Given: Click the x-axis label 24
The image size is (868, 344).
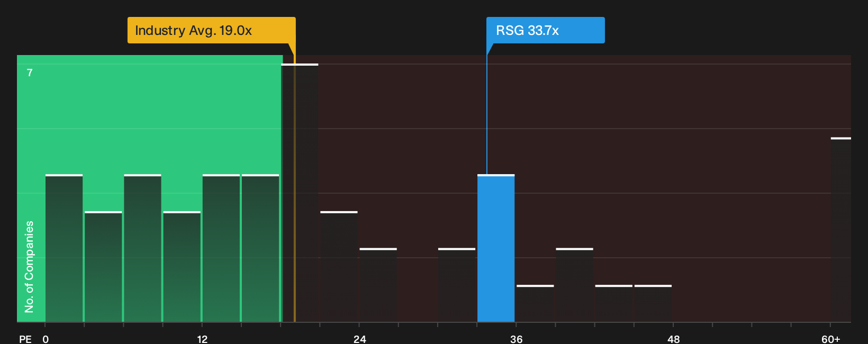Looking at the screenshot, I should point(360,339).
